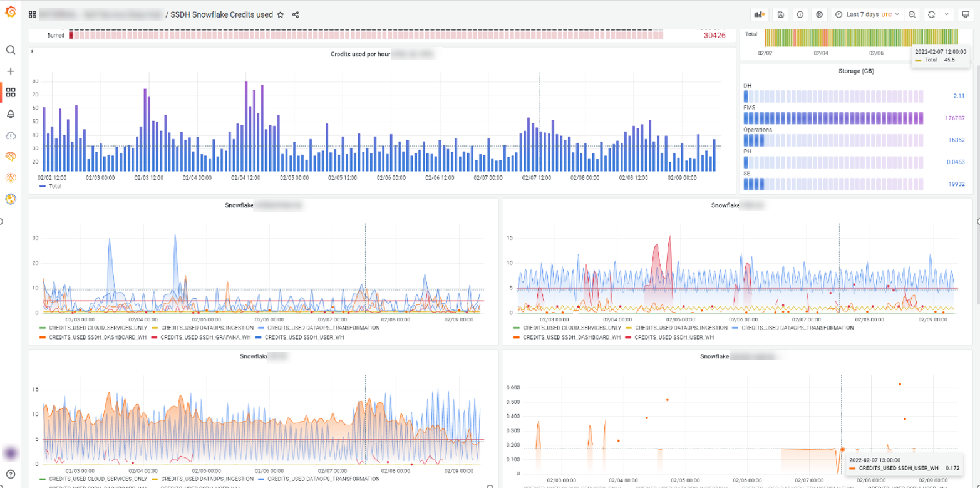
Task: Click the 30426 burned value
Action: 714,36
